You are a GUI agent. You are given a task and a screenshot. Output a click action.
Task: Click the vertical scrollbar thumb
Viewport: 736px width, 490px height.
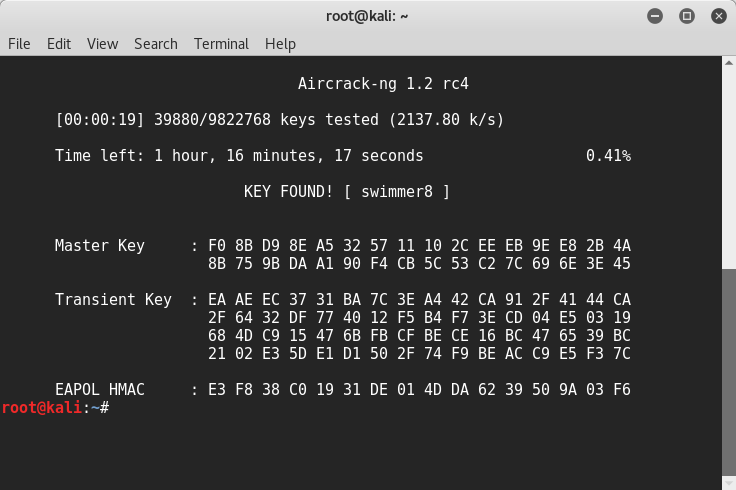tap(728, 373)
